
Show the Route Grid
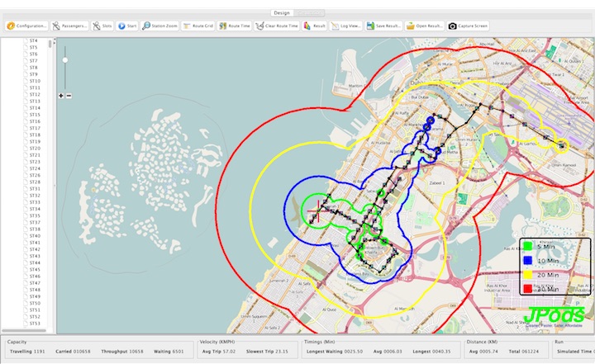click(x=197, y=26)
